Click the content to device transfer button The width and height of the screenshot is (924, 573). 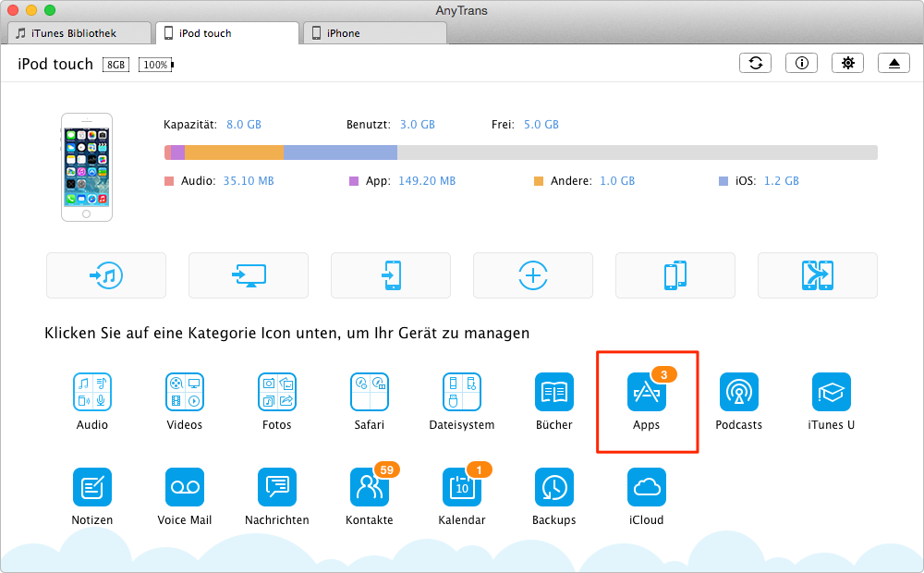[x=391, y=275]
